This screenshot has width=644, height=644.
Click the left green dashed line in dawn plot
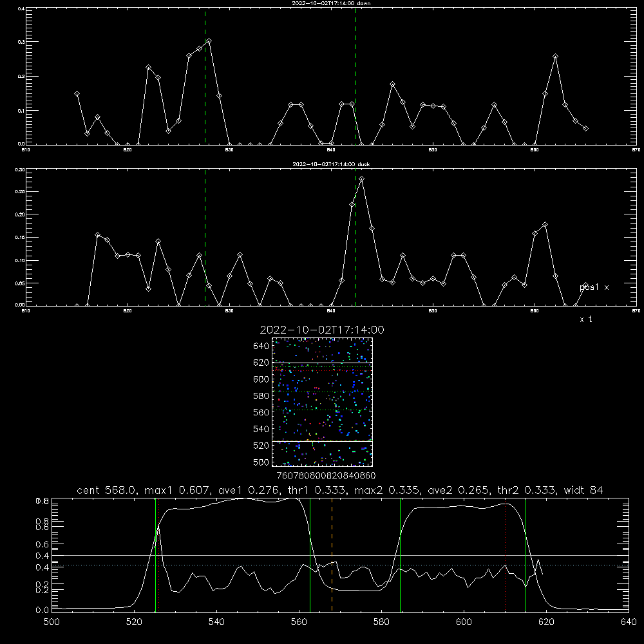pos(205,77)
